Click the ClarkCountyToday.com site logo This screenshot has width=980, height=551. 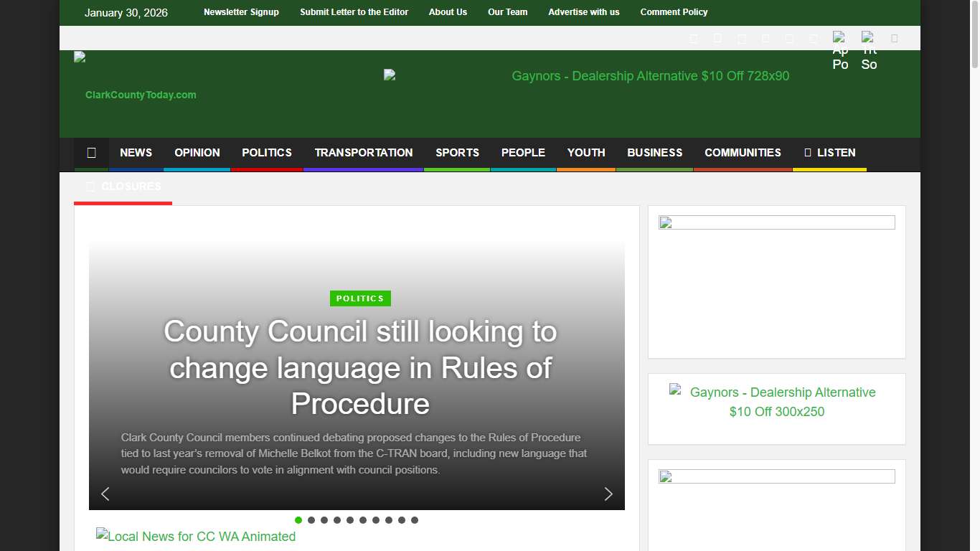tap(140, 79)
